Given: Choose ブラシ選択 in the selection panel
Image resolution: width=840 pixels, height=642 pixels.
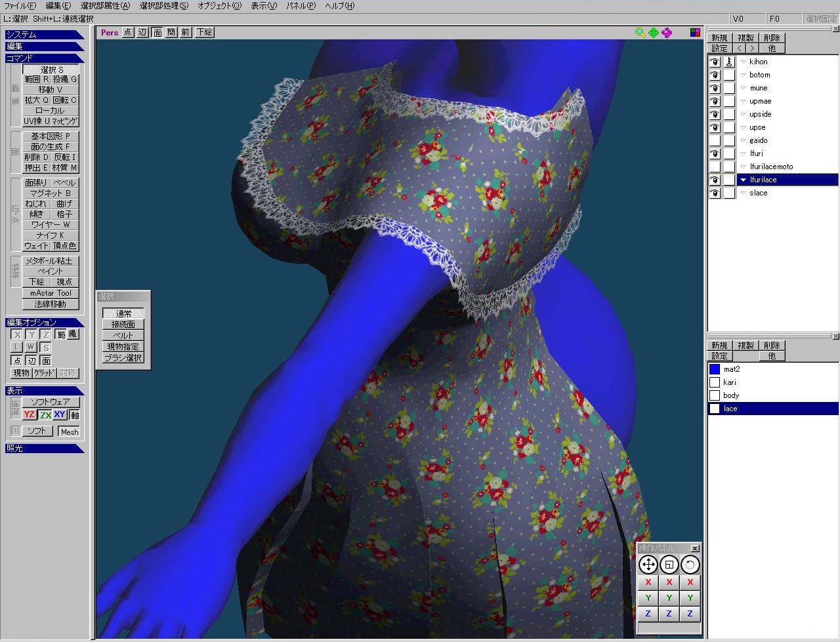Looking at the screenshot, I should click(x=123, y=358).
